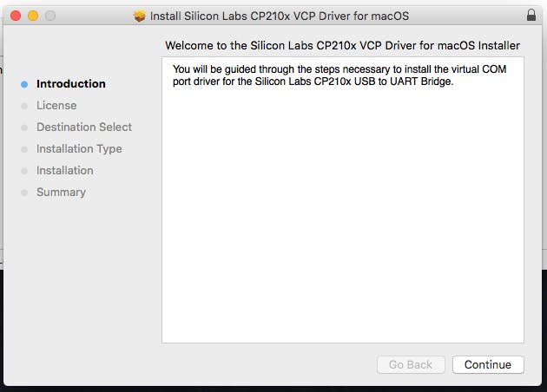547x392 pixels.
Task: Click the installer window title text
Action: (279, 16)
